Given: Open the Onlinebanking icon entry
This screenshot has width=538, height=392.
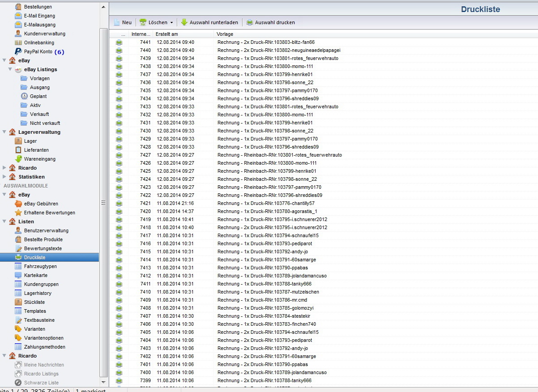Looking at the screenshot, I should 18,43.
